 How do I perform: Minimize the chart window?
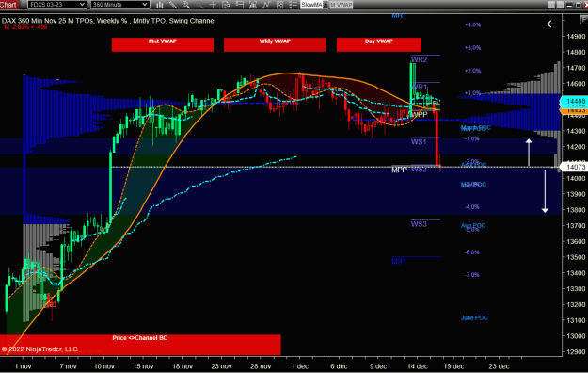[x=569, y=5]
